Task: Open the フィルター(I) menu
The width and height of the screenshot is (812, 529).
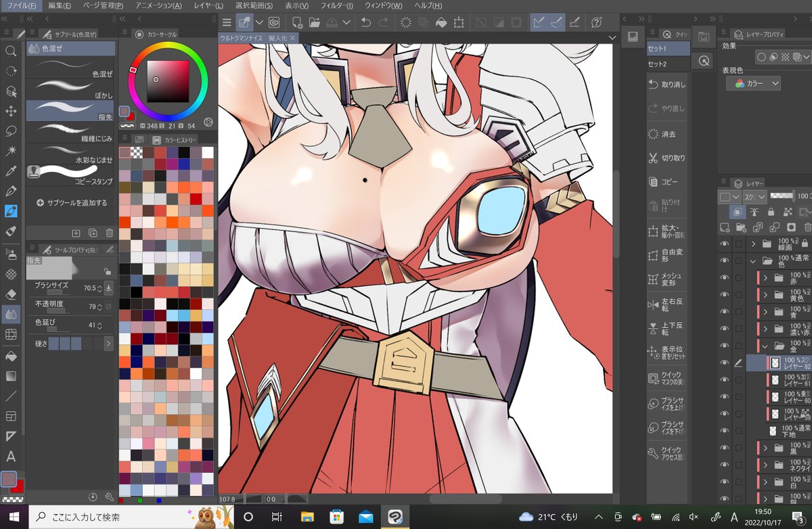Action: click(336, 5)
